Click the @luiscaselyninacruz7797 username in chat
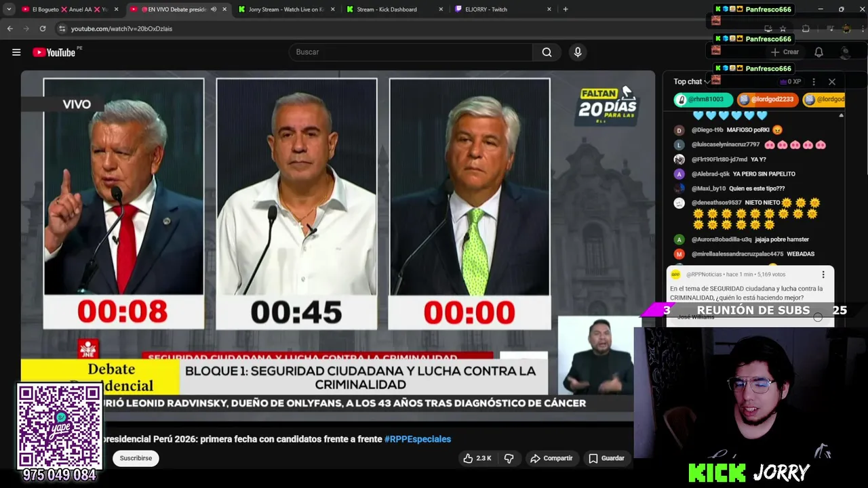This screenshot has height=488, width=868. coord(726,145)
